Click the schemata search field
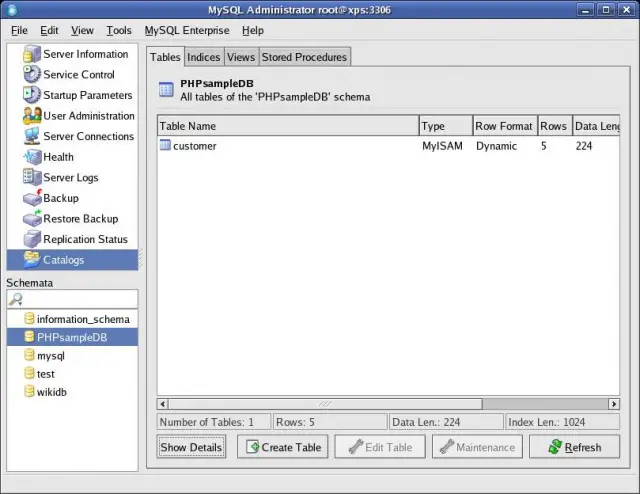The image size is (640, 494). point(80,299)
